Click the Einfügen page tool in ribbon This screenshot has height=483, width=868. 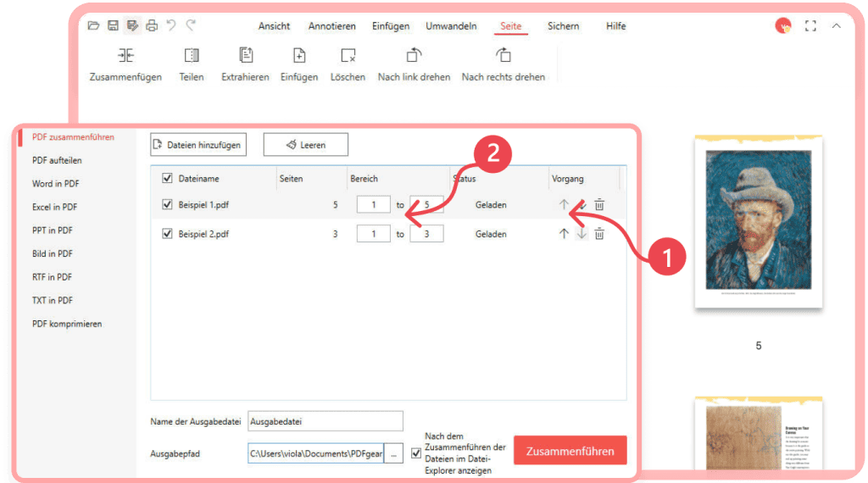(299, 64)
